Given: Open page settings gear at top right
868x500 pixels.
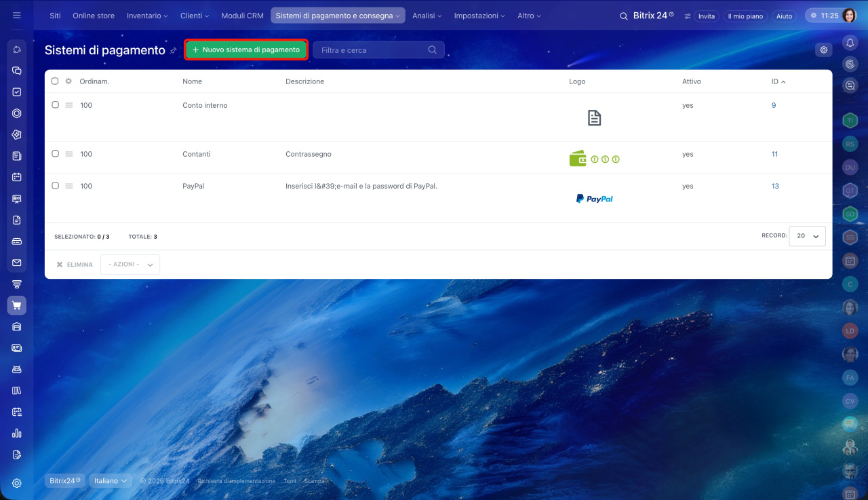Looking at the screenshot, I should tap(824, 50).
